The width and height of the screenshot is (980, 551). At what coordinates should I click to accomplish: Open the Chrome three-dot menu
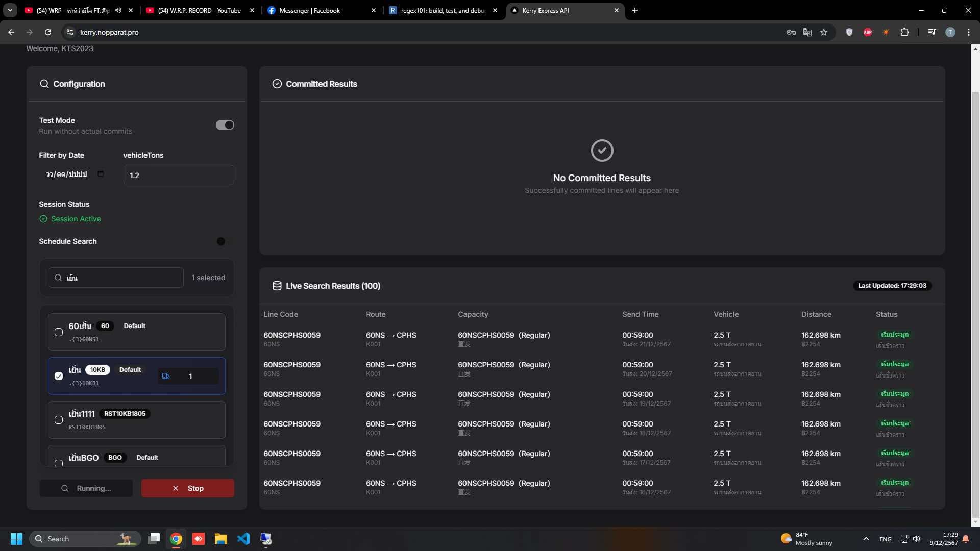[x=968, y=32]
